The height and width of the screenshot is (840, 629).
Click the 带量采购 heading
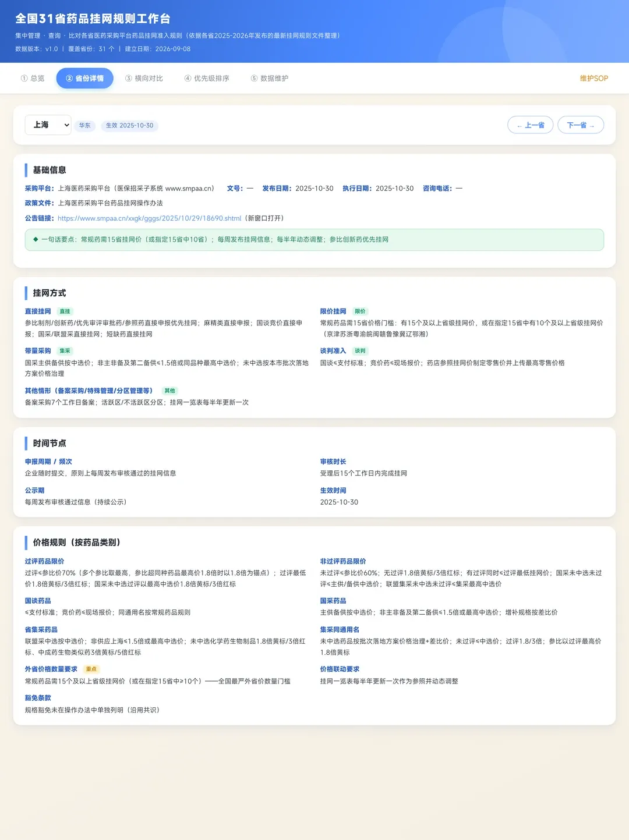[x=38, y=351]
